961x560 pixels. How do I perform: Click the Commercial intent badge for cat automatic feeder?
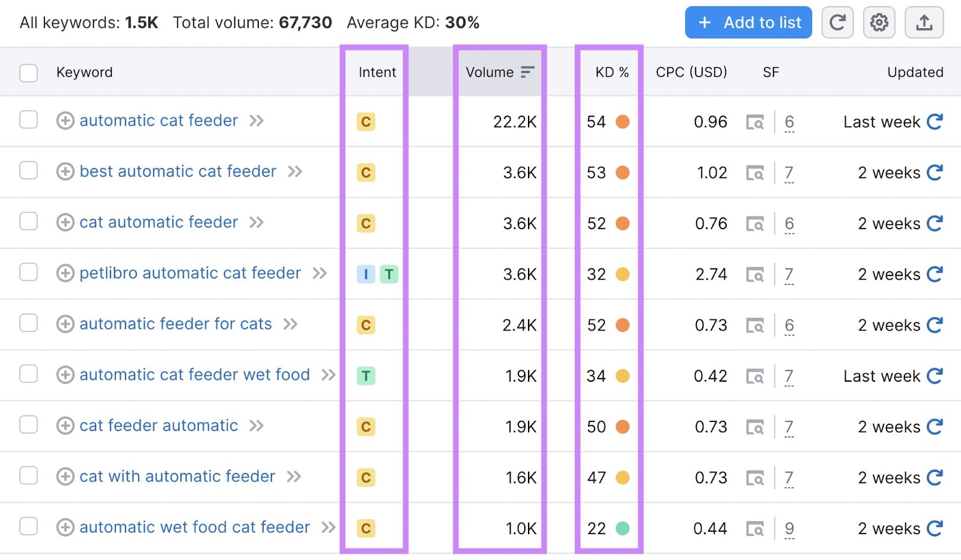366,223
